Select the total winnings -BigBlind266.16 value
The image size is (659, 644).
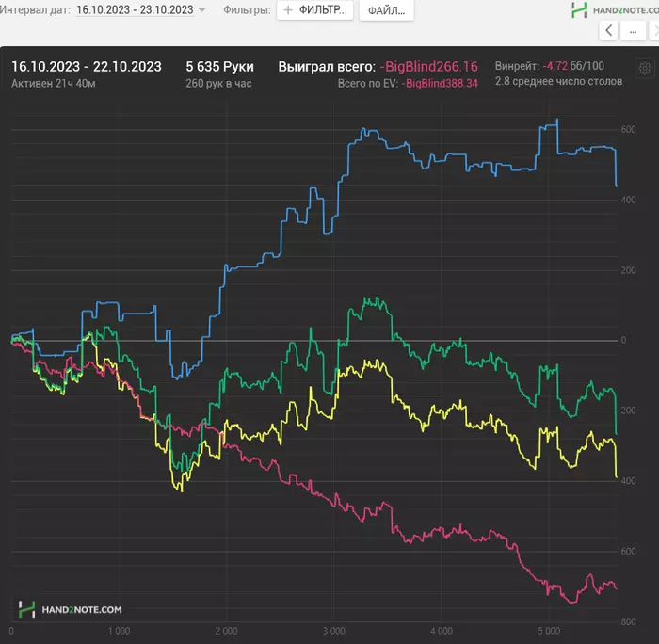coord(428,67)
